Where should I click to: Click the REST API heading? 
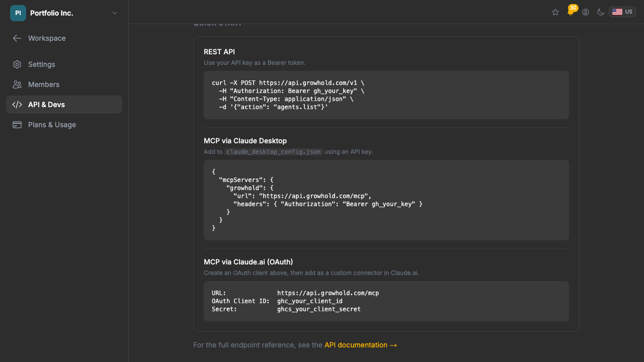click(x=219, y=52)
